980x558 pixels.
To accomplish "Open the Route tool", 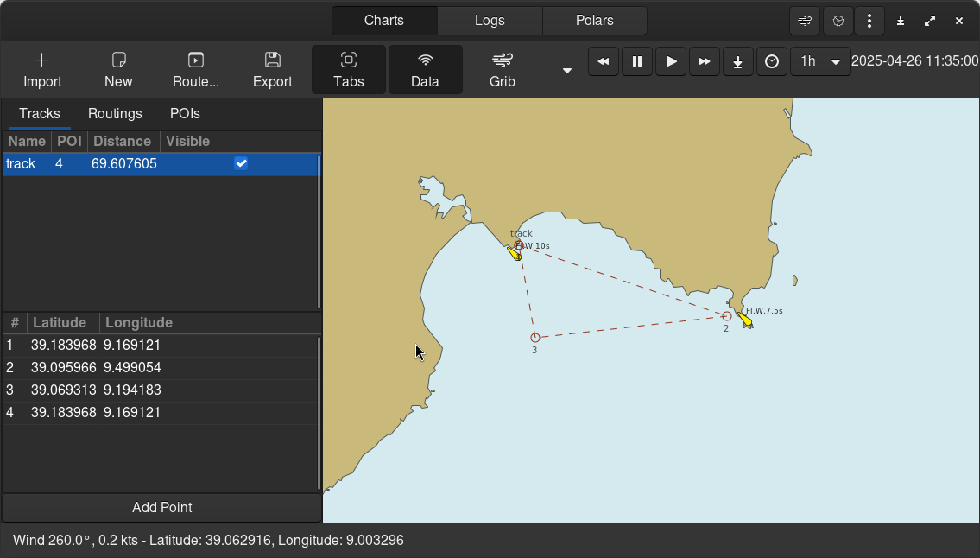I will coord(196,70).
